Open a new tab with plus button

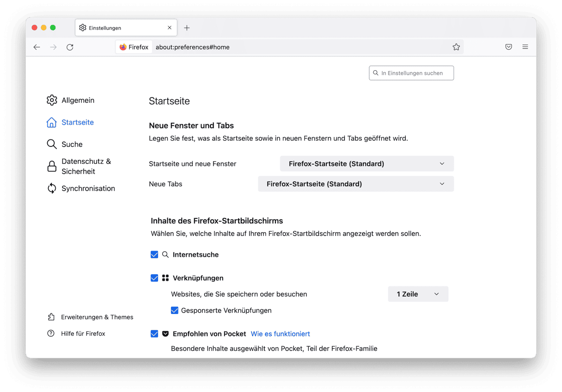click(187, 28)
